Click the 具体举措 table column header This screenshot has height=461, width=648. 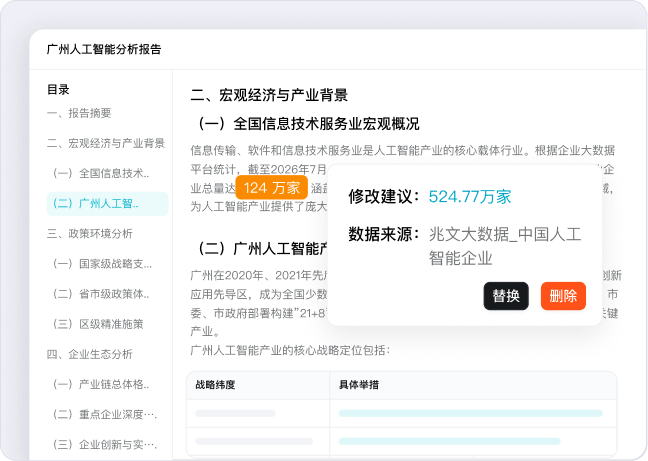click(x=359, y=385)
